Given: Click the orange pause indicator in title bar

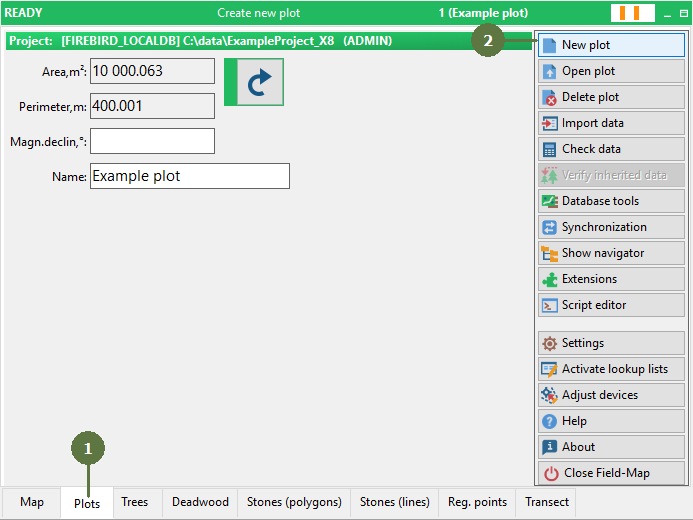Looking at the screenshot, I should coord(632,13).
